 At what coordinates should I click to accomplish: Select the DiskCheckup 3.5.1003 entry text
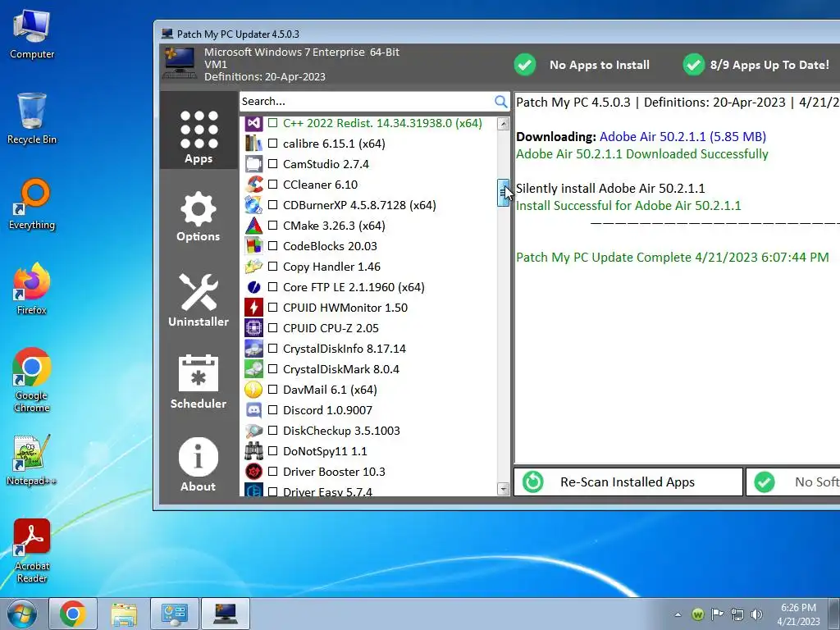click(x=341, y=431)
